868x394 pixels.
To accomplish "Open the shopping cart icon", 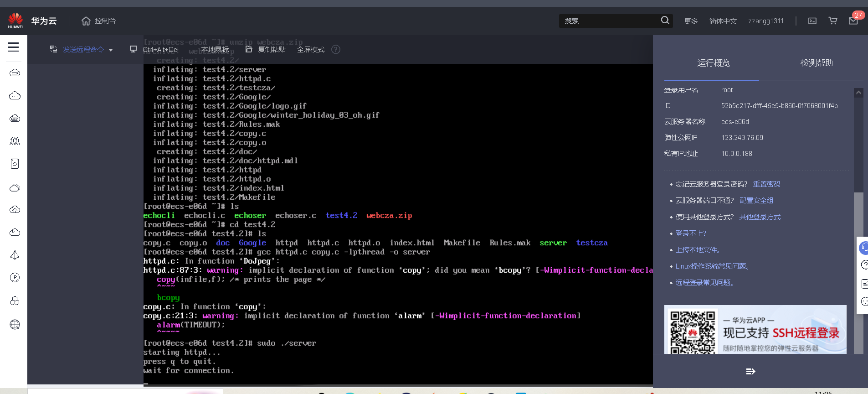I will pyautogui.click(x=833, y=21).
